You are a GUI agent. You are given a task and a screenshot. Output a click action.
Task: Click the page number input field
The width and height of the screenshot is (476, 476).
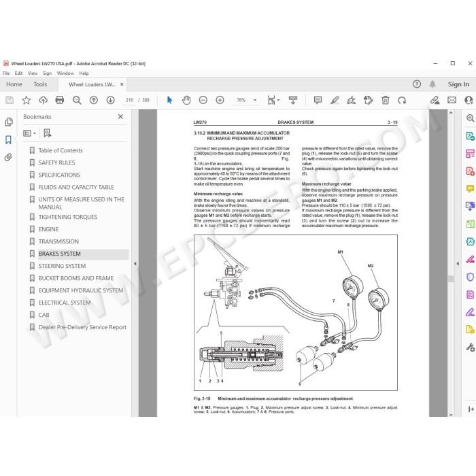point(129,100)
